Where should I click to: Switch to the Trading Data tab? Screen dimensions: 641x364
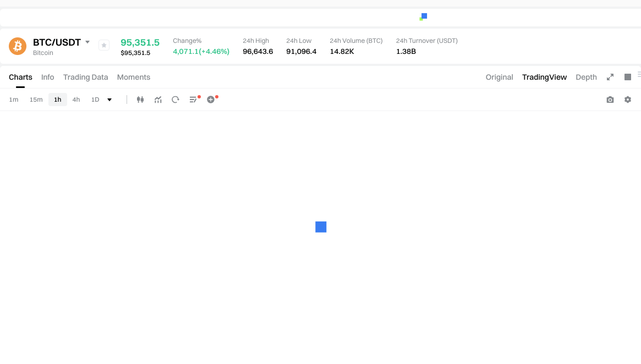pos(85,77)
